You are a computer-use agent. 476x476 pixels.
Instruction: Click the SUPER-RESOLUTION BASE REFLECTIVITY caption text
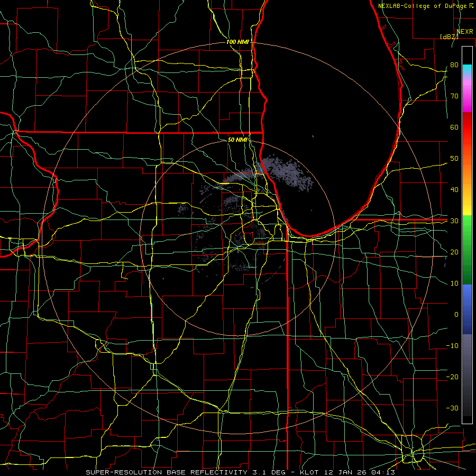pyautogui.click(x=167, y=472)
